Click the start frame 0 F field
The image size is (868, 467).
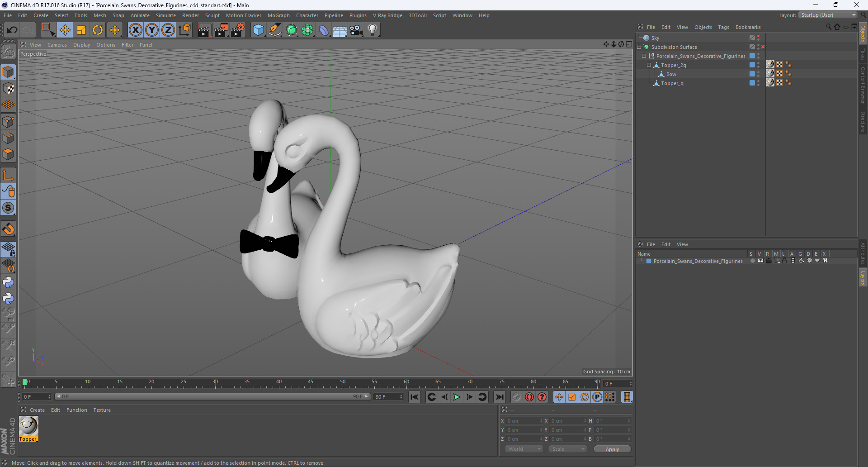click(36, 397)
